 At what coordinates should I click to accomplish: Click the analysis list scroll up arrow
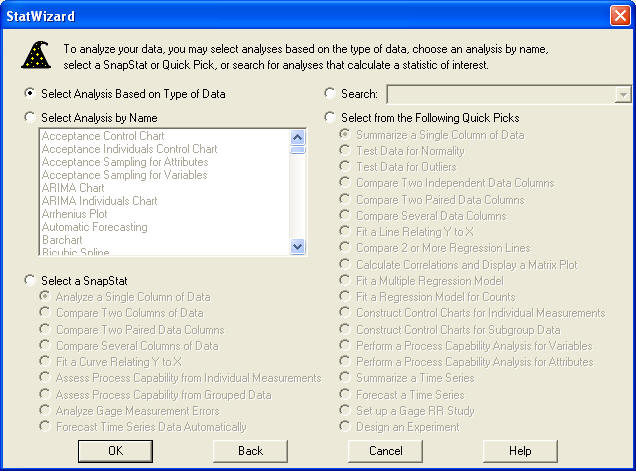(298, 138)
